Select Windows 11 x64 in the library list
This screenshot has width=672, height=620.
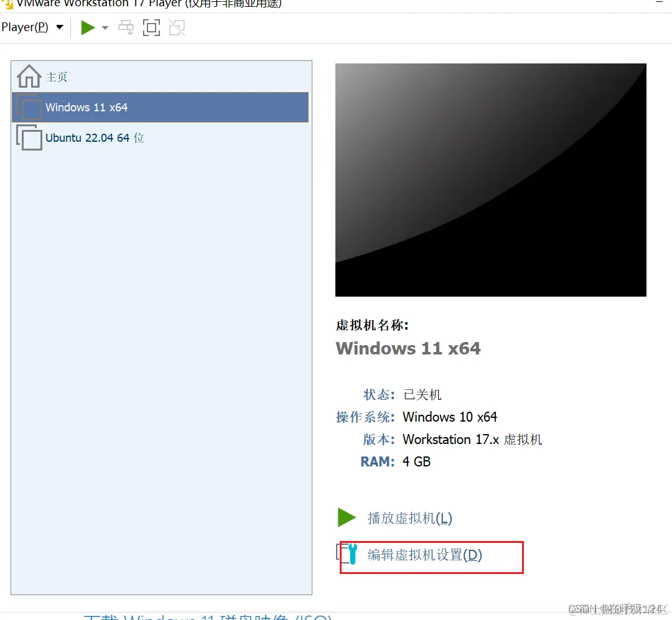point(161,107)
